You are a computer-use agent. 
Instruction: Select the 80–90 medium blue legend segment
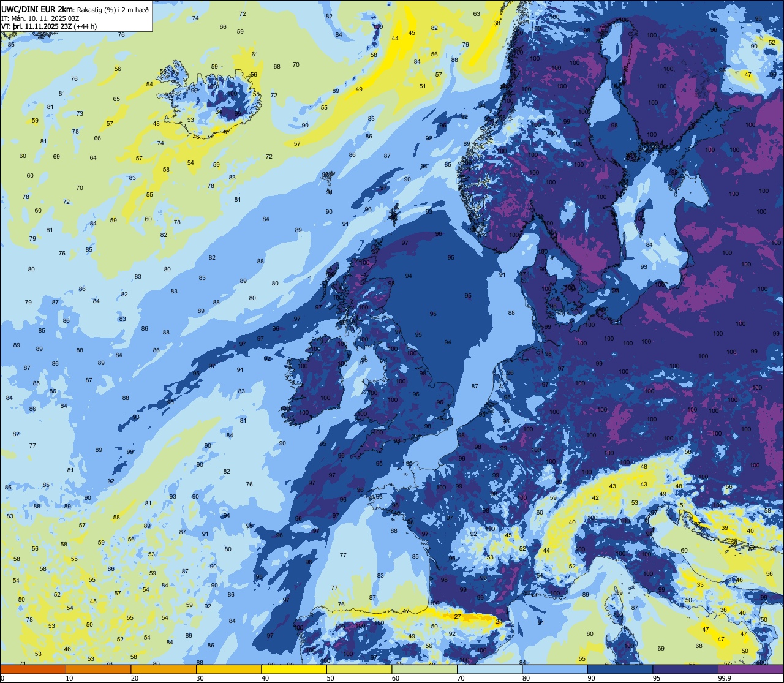[555, 669]
